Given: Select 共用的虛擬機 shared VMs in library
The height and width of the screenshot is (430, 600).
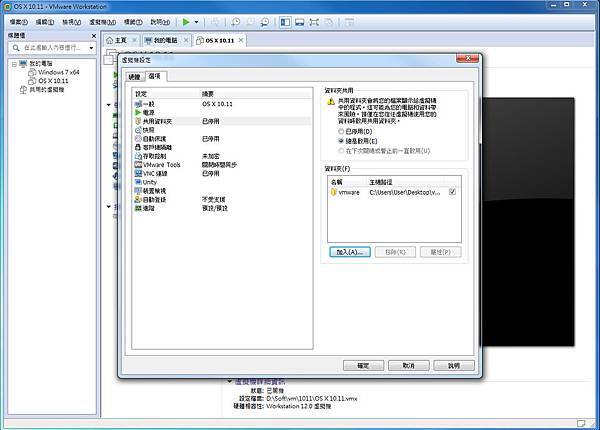Looking at the screenshot, I should [47, 90].
